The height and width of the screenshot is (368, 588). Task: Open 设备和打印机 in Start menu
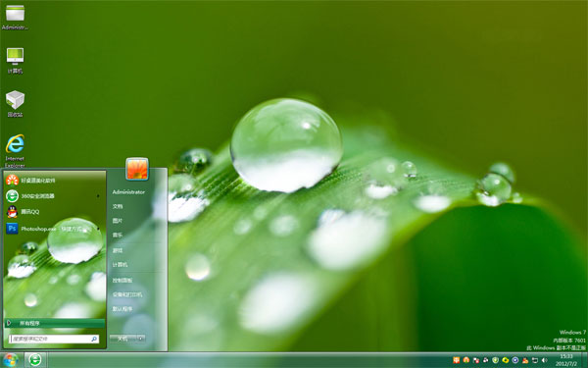point(127,294)
